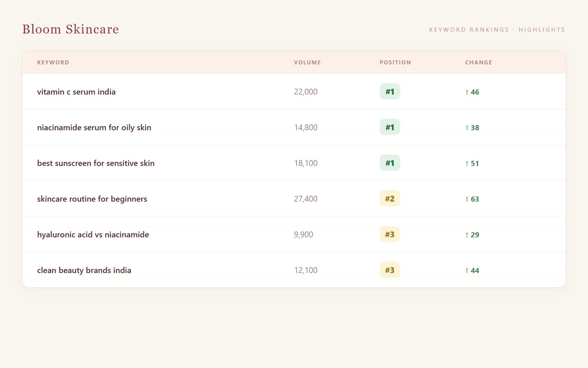Click volume value 14,800

[x=306, y=127]
